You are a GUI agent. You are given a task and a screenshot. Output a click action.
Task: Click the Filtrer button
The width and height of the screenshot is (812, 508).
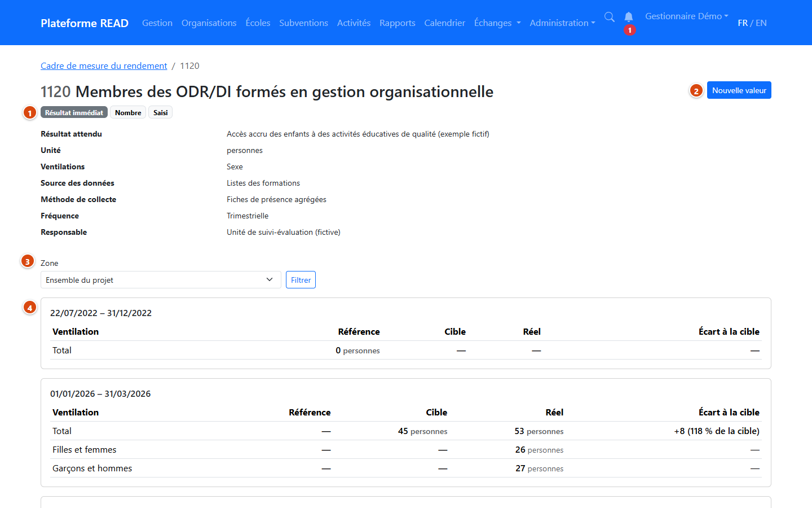coord(301,280)
